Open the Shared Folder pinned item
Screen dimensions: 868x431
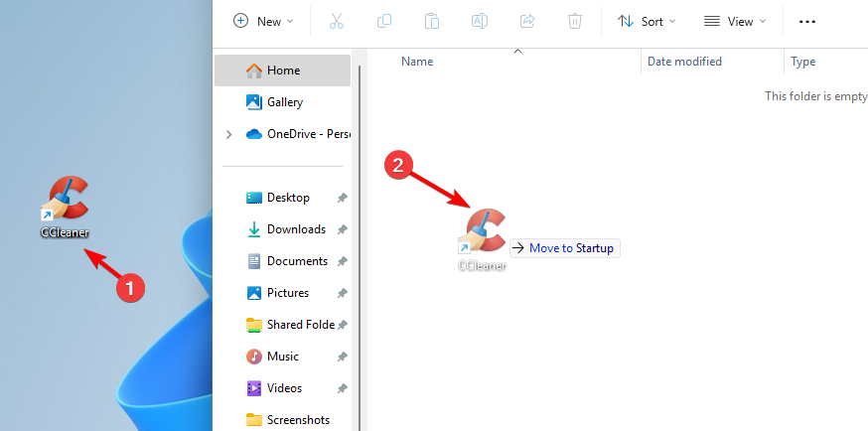[x=290, y=325]
